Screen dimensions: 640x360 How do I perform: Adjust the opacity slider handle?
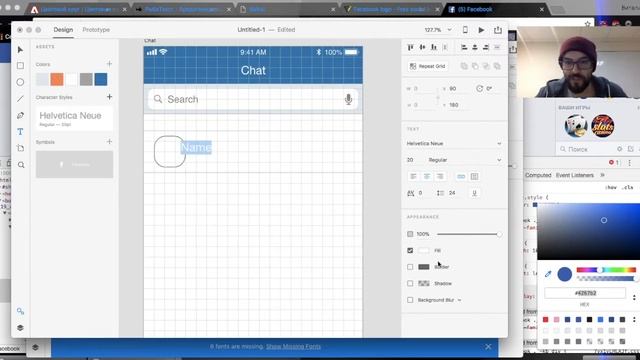[x=499, y=234]
